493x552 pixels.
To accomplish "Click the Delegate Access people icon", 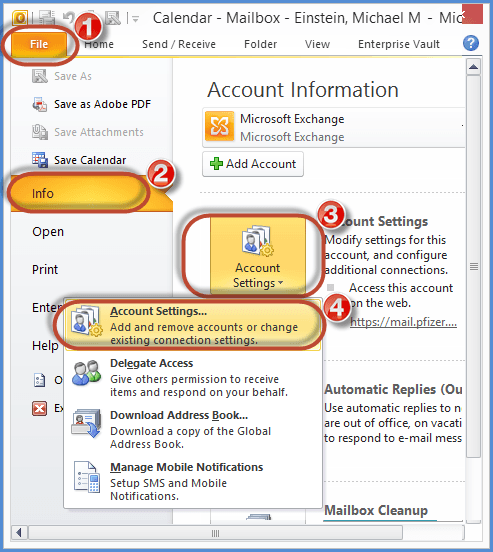I will click(87, 372).
